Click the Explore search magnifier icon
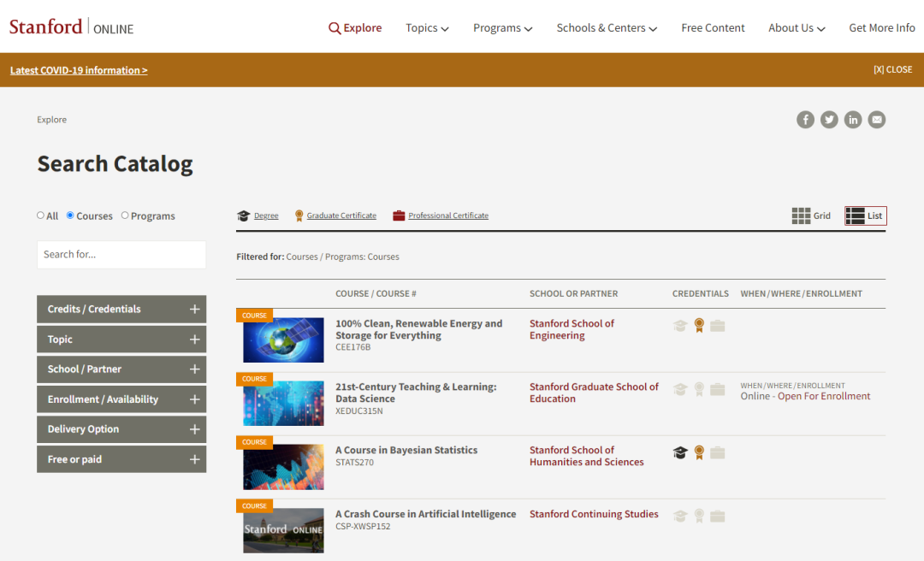This screenshot has width=924, height=561. click(x=335, y=28)
